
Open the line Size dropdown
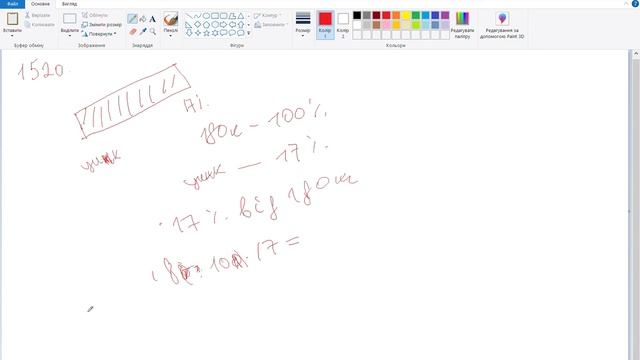coord(303,25)
